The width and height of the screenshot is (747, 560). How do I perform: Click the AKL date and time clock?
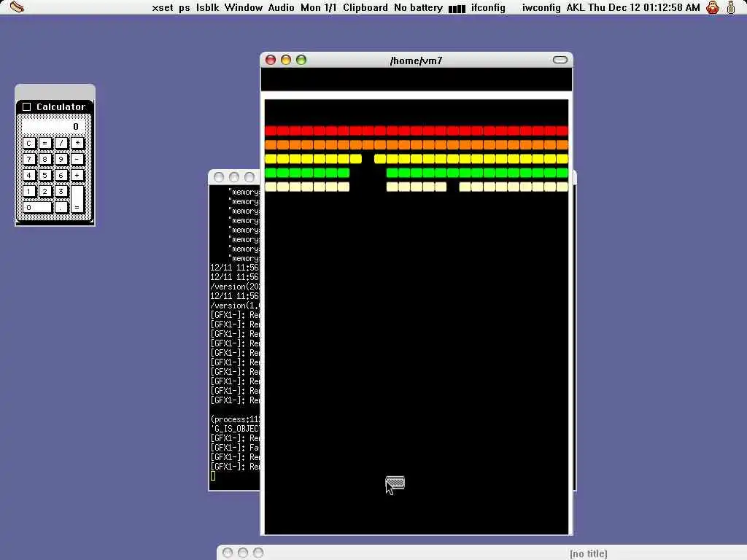(633, 7)
